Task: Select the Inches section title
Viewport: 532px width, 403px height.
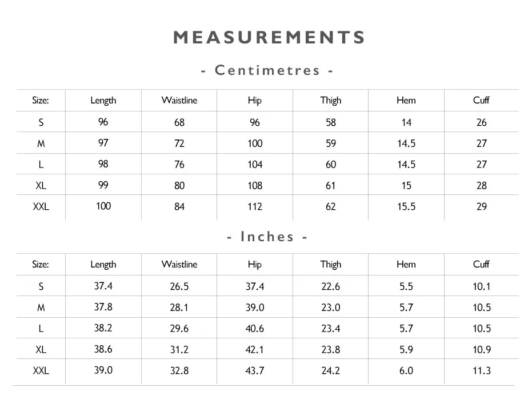Action: click(267, 237)
